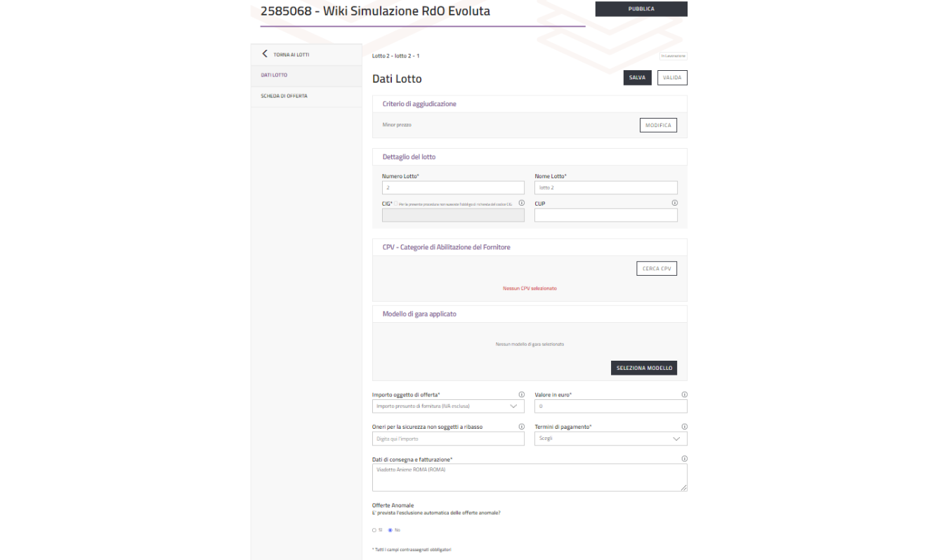Open the Dati Lotto sidebar section
The image size is (946, 560).
click(275, 75)
